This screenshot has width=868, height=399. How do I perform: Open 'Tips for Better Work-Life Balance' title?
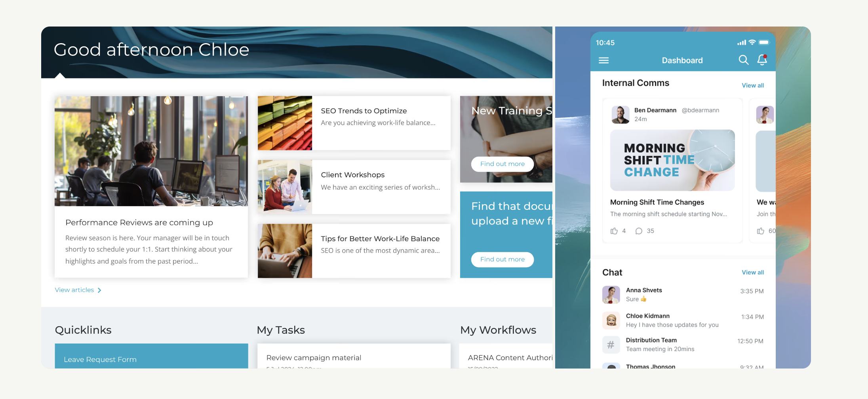pos(380,239)
